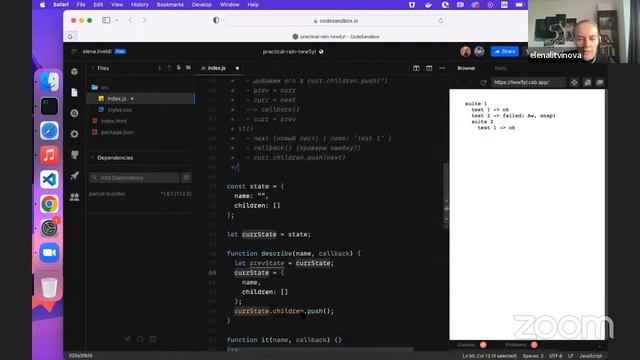Open Safari File menu
The width and height of the screenshot is (640, 360).
81,4
